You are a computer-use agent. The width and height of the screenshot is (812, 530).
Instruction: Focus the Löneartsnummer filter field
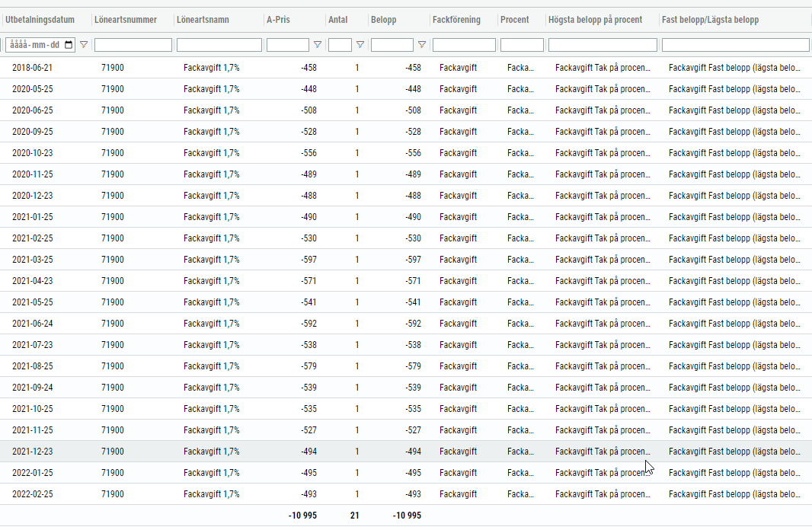[x=133, y=45]
